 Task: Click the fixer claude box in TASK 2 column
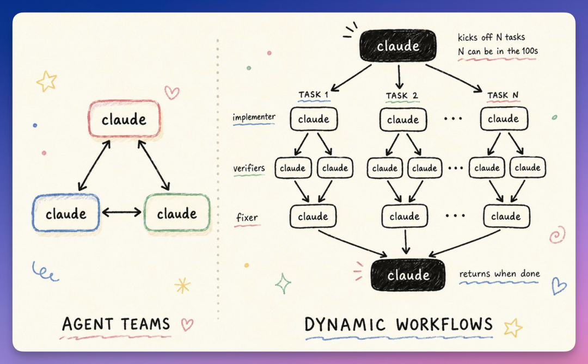[x=405, y=217]
